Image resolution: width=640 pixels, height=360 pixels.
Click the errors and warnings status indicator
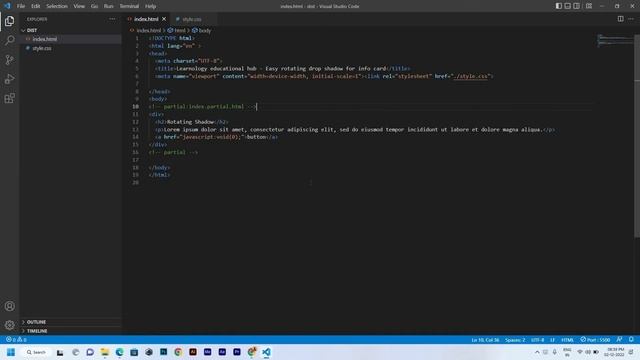[x=16, y=340]
